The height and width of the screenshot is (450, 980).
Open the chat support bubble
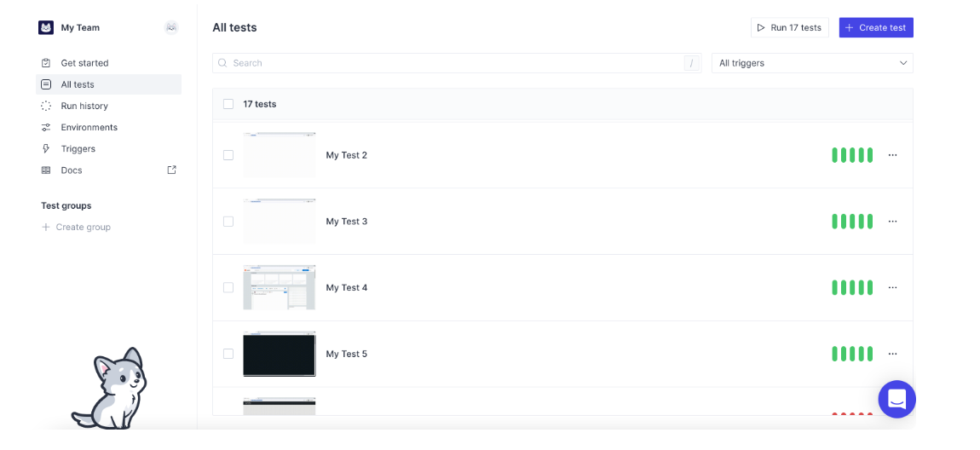896,399
